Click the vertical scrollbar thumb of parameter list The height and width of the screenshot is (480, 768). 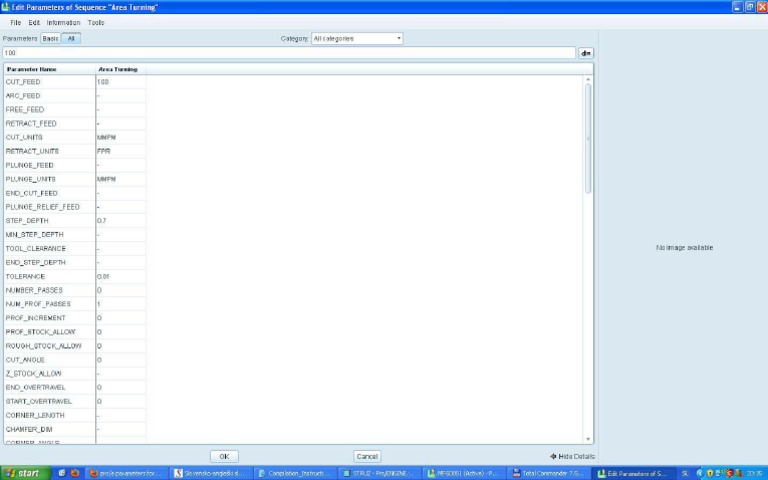[x=588, y=139]
